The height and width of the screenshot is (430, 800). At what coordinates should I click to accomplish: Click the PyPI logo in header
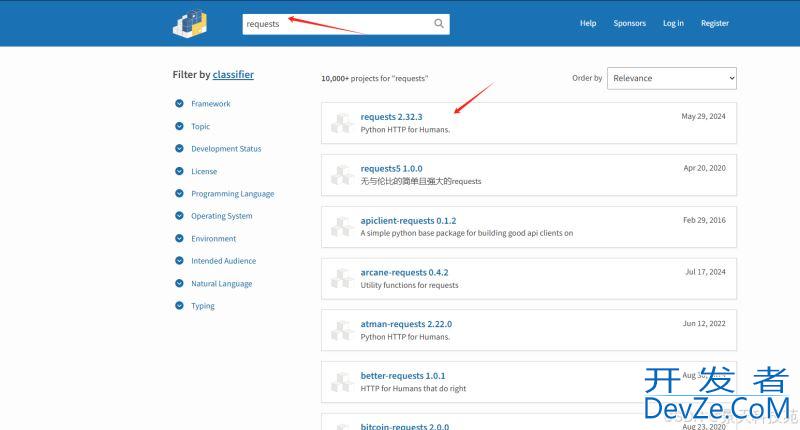(190, 23)
